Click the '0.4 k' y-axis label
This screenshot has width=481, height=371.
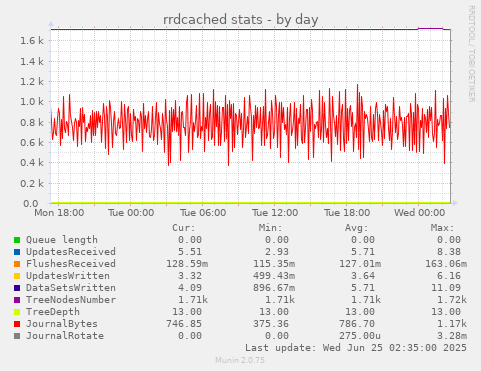pos(32,163)
